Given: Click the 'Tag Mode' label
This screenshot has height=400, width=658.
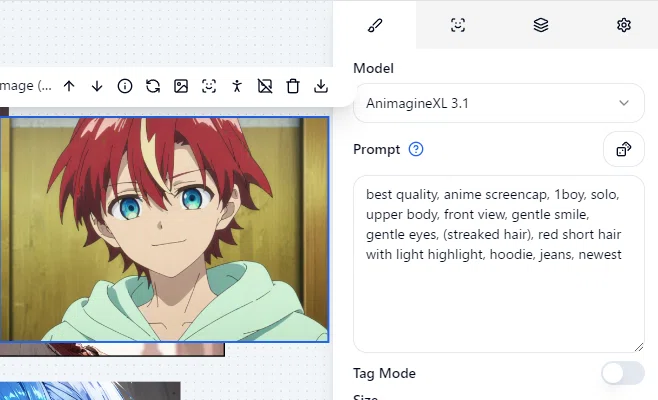Looking at the screenshot, I should click(x=384, y=373).
